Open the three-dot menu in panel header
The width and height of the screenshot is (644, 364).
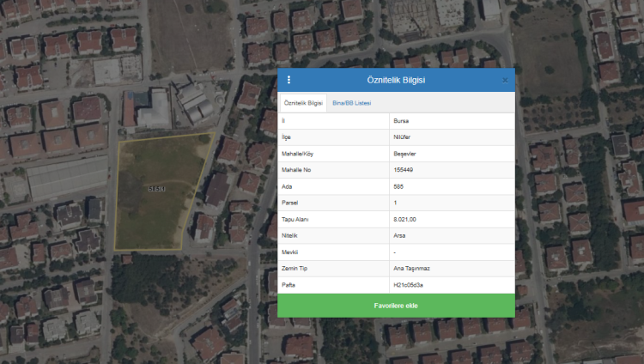click(289, 80)
